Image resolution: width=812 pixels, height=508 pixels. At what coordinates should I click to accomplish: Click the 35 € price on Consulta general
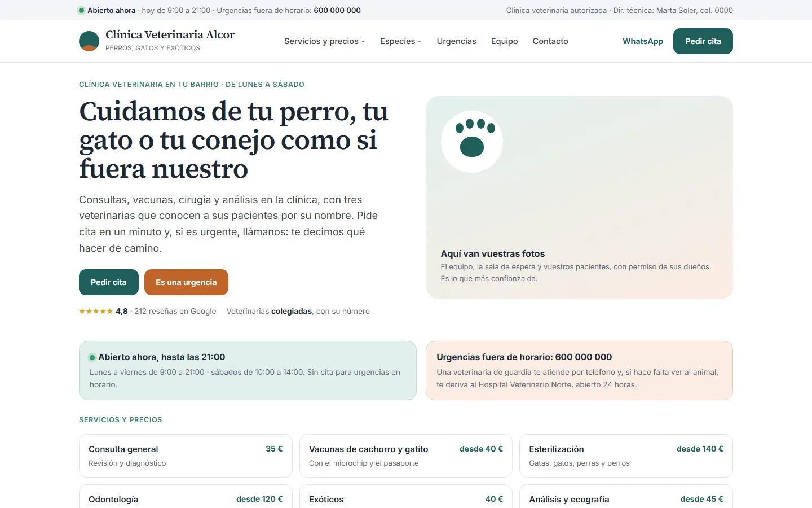[x=274, y=449]
